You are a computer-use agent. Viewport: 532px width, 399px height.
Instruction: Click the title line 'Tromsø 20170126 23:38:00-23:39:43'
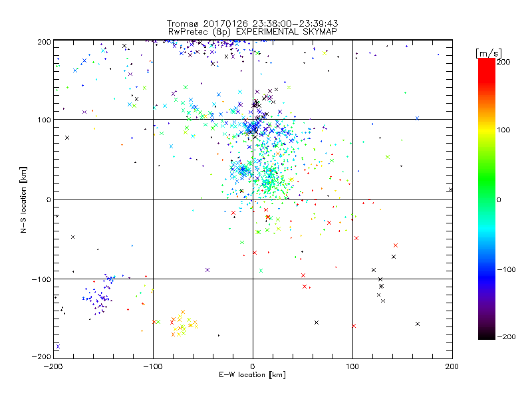[252, 23]
